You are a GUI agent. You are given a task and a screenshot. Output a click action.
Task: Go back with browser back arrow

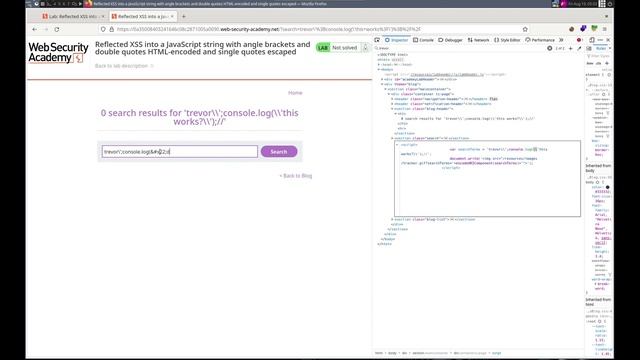point(34,29)
